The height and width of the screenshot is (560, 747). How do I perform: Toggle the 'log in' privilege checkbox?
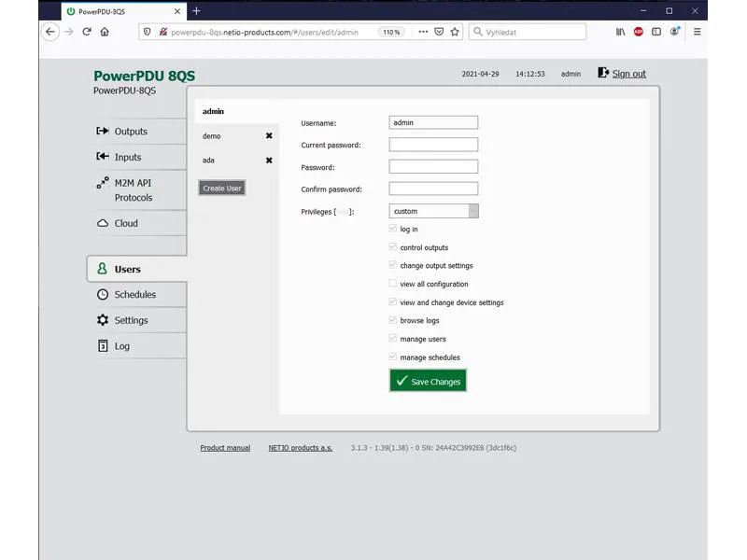point(392,229)
